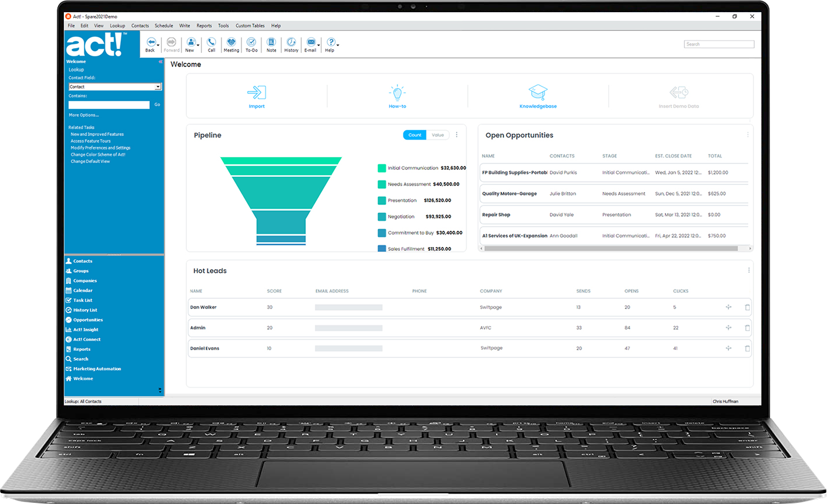The image size is (827, 504).
Task: Click the top band of pipeline funnel
Action: (x=281, y=161)
